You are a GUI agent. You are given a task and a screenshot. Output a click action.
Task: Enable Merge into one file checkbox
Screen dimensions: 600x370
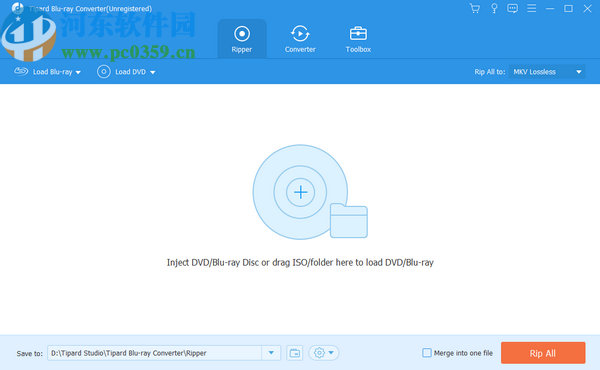click(427, 353)
